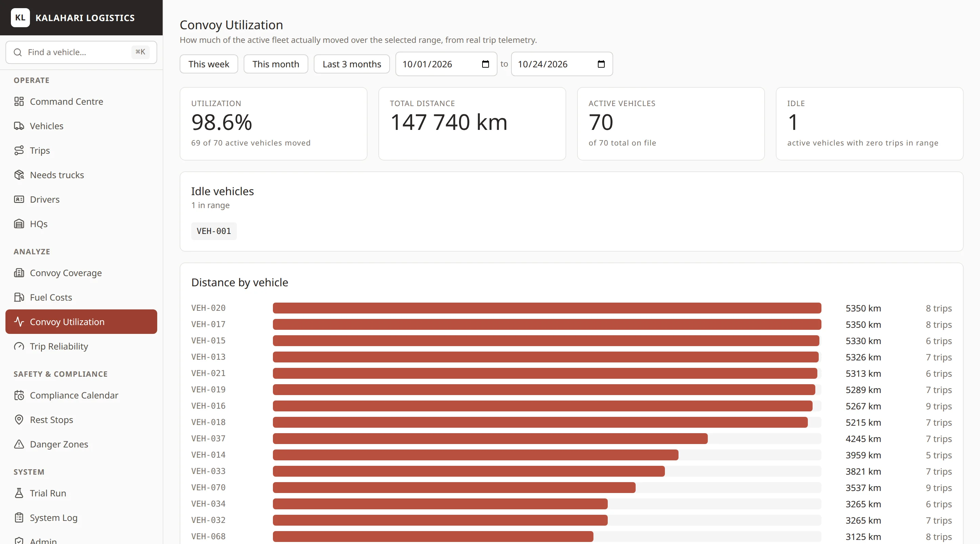
Task: Go to Trips route icon
Action: [x=19, y=151]
